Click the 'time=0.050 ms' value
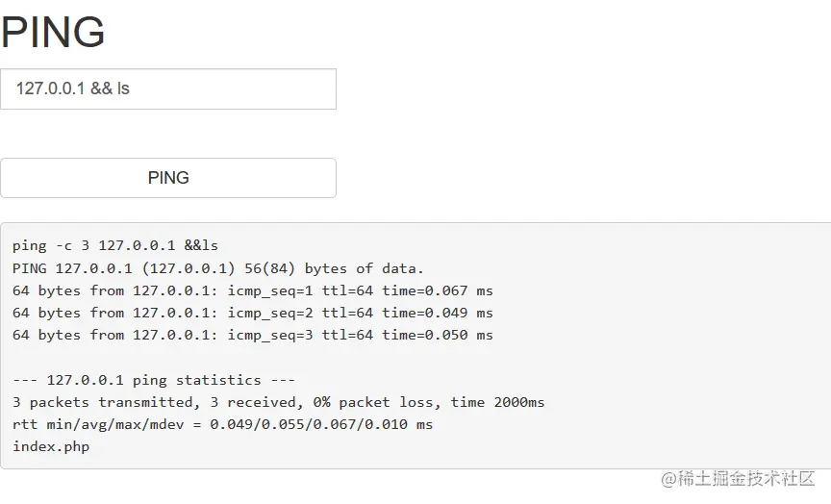This screenshot has width=831, height=504. 437,335
